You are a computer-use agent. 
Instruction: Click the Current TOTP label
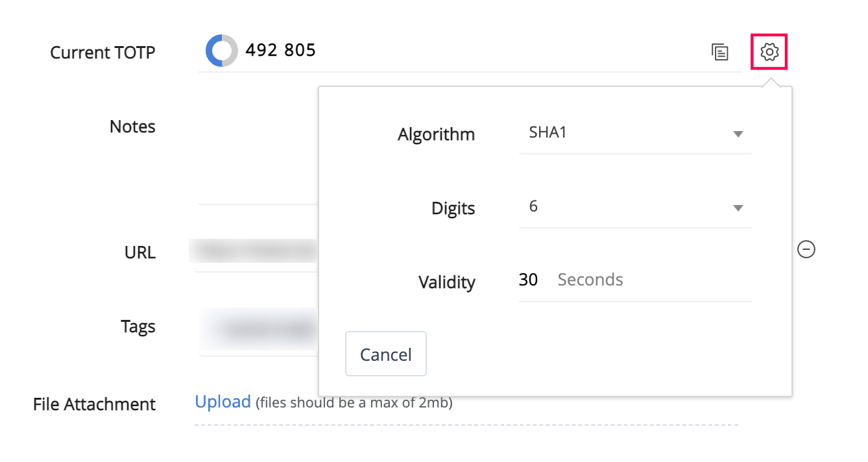(x=102, y=53)
